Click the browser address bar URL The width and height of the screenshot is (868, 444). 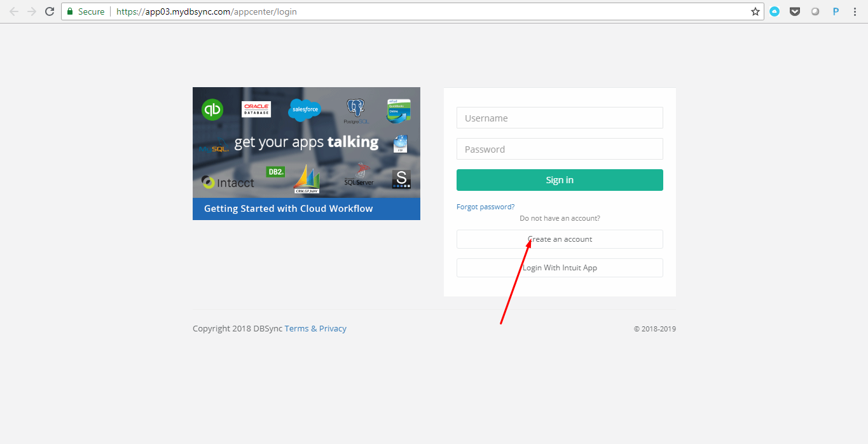pos(207,11)
